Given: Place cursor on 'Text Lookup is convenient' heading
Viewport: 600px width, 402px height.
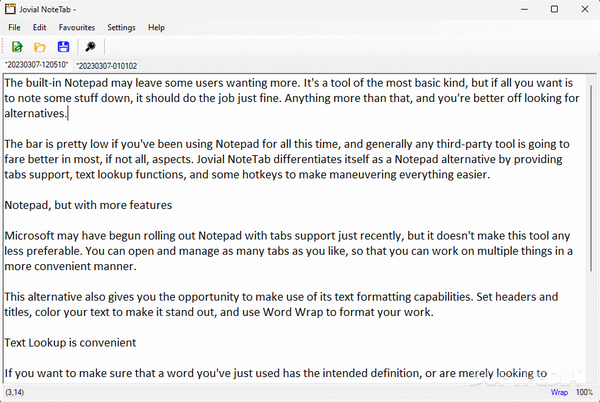Looking at the screenshot, I should 70,342.
